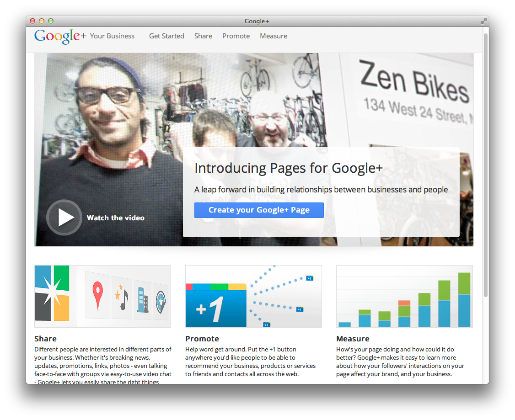The width and height of the screenshot is (515, 420).
Task: Open the Promote section heading
Action: coord(202,339)
